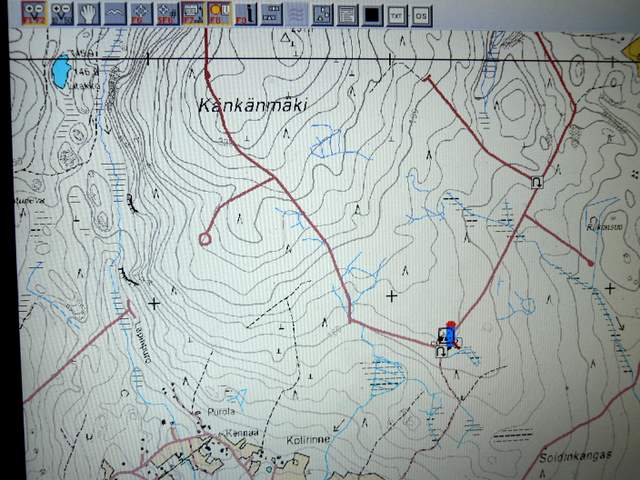Click the red and blue position marker
This screenshot has width=640, height=480.
450,335
